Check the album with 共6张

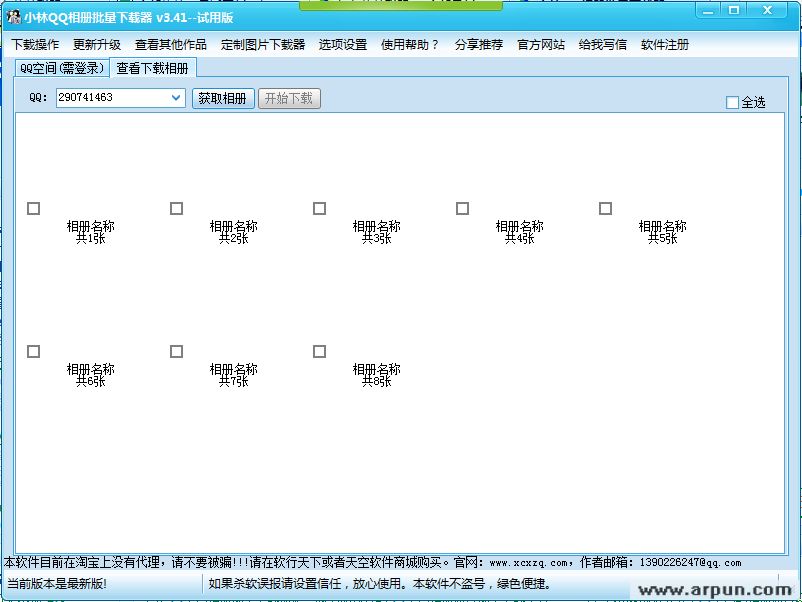point(34,352)
